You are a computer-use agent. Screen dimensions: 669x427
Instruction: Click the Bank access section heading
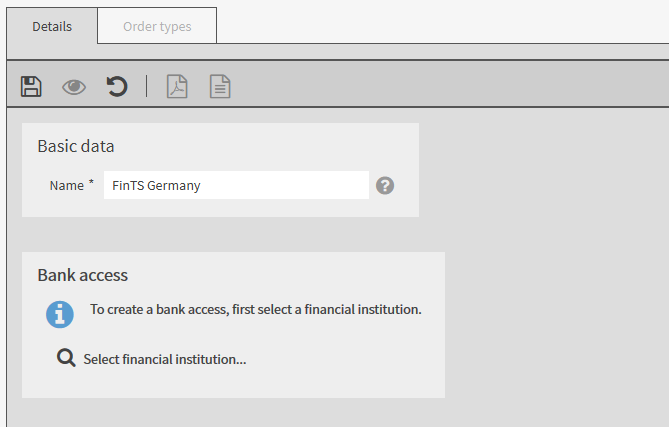click(x=83, y=275)
